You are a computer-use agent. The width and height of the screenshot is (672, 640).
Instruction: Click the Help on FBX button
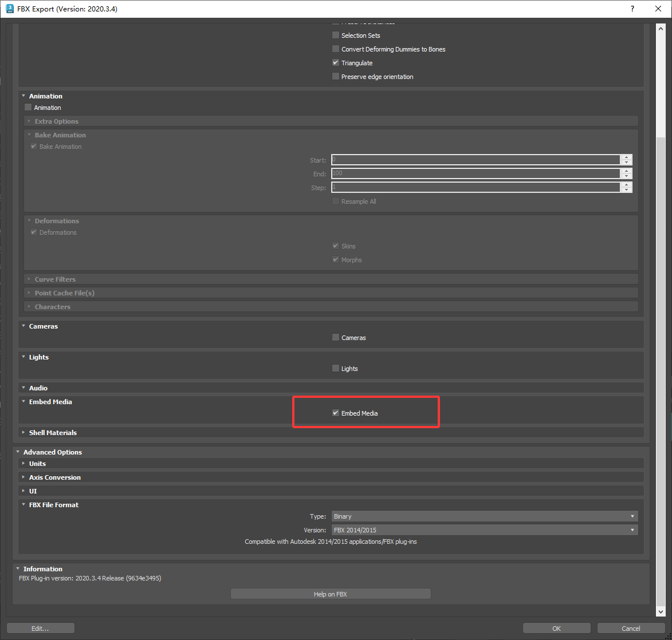(x=331, y=594)
